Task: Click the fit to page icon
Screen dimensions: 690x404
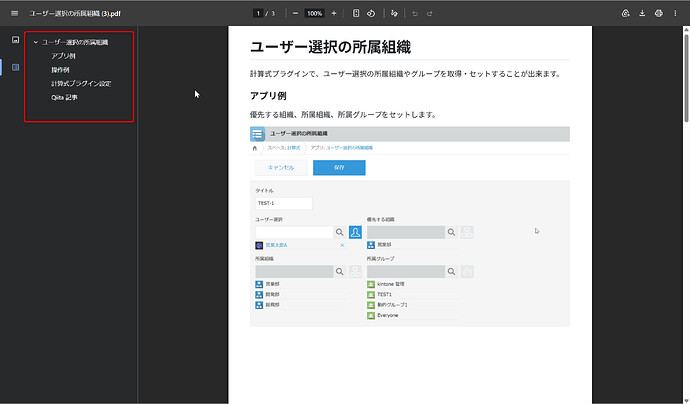Action: click(357, 14)
